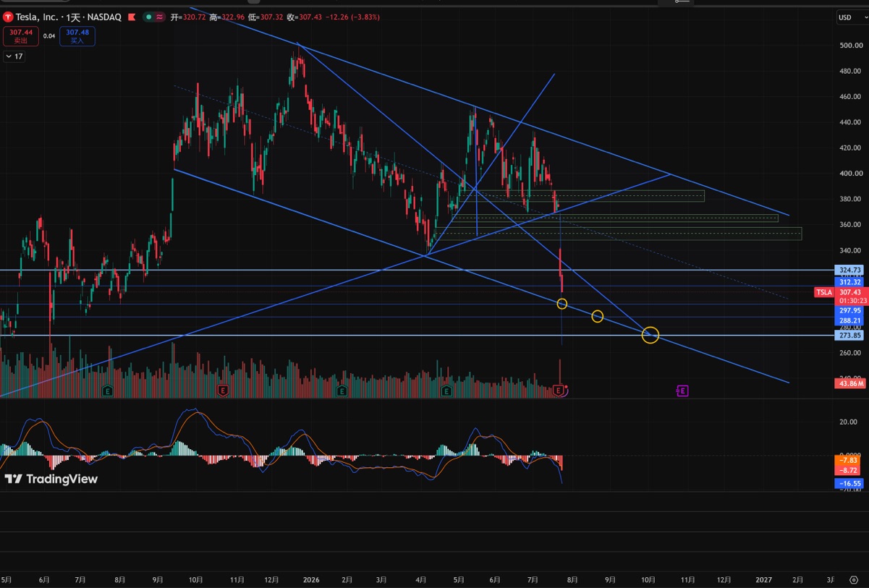
Task: Open chart settings gear at bottom right
Action: pos(854,580)
